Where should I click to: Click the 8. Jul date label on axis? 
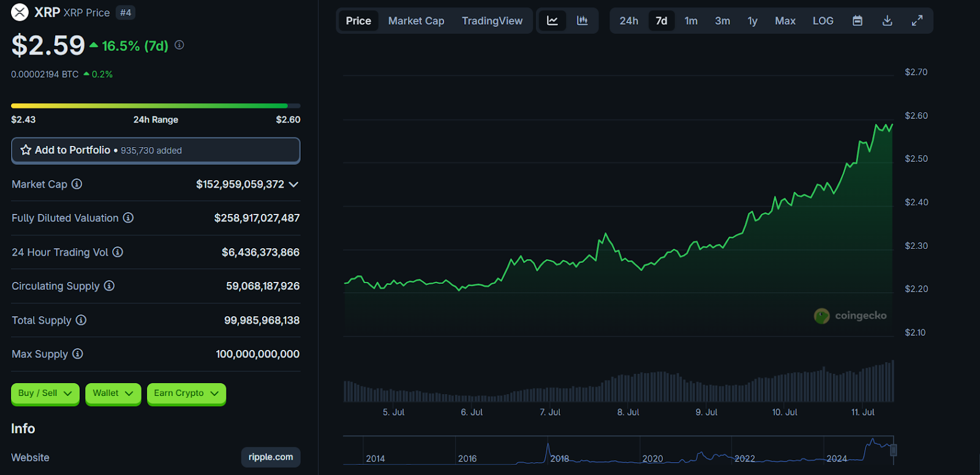628,412
